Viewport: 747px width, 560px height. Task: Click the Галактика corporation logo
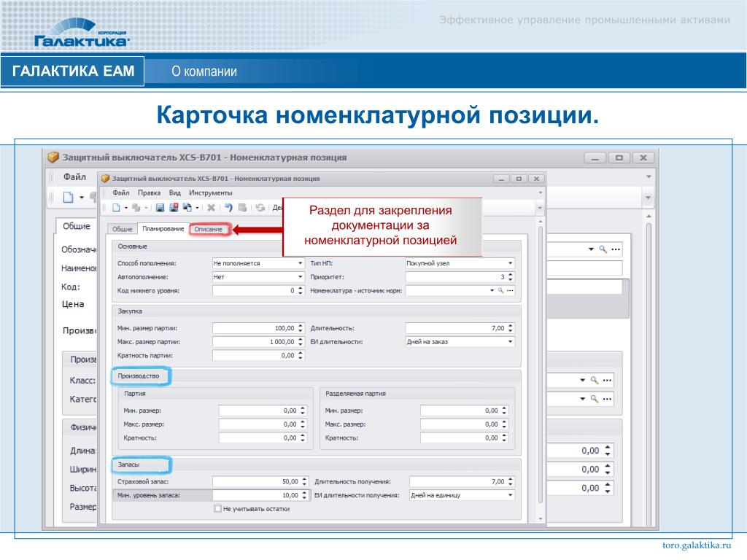click(x=81, y=33)
